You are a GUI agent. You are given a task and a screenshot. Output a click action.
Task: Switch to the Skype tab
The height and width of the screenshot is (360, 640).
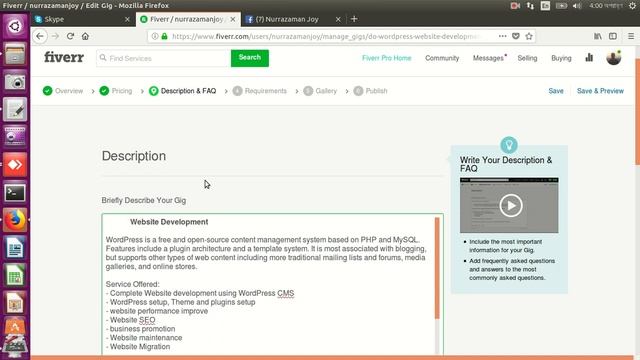(x=82, y=19)
